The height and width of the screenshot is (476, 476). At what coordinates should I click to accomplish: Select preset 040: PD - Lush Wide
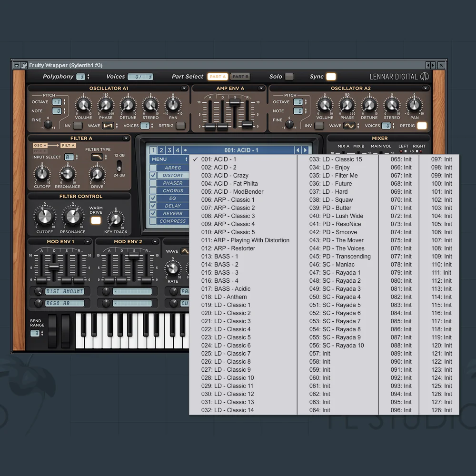point(336,216)
